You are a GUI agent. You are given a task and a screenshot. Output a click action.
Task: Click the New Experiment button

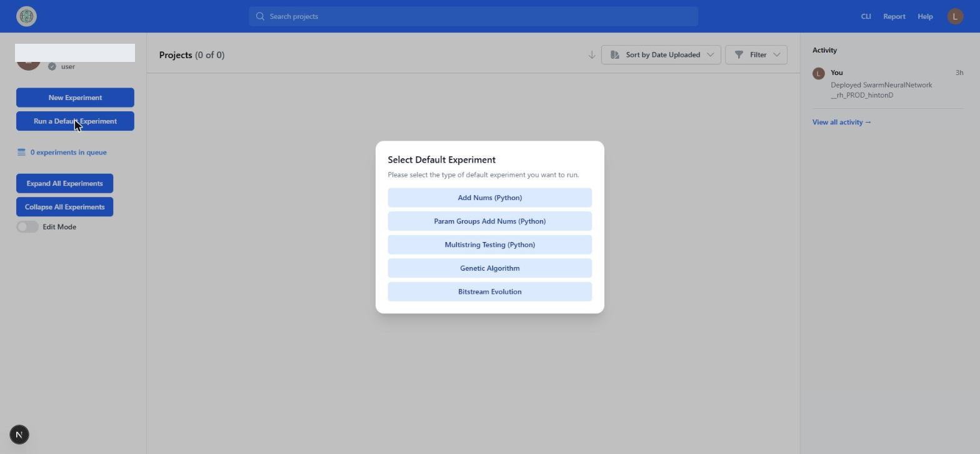pyautogui.click(x=75, y=98)
